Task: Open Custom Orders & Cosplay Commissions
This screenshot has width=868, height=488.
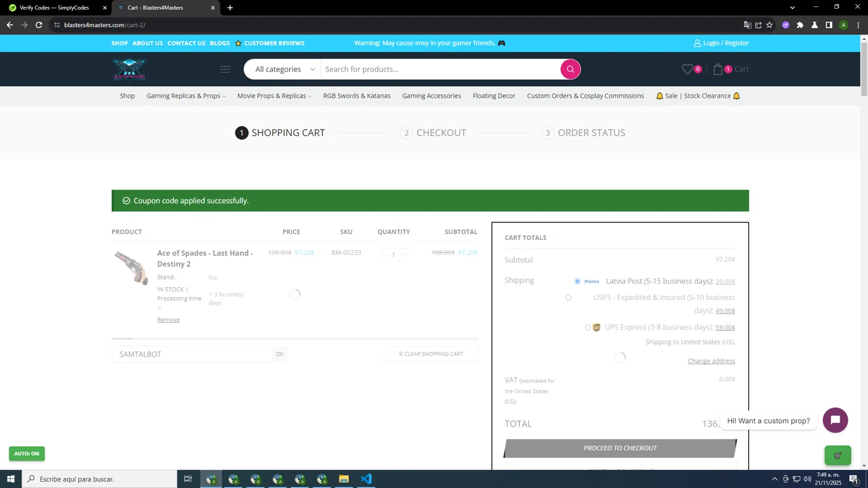Action: [585, 96]
